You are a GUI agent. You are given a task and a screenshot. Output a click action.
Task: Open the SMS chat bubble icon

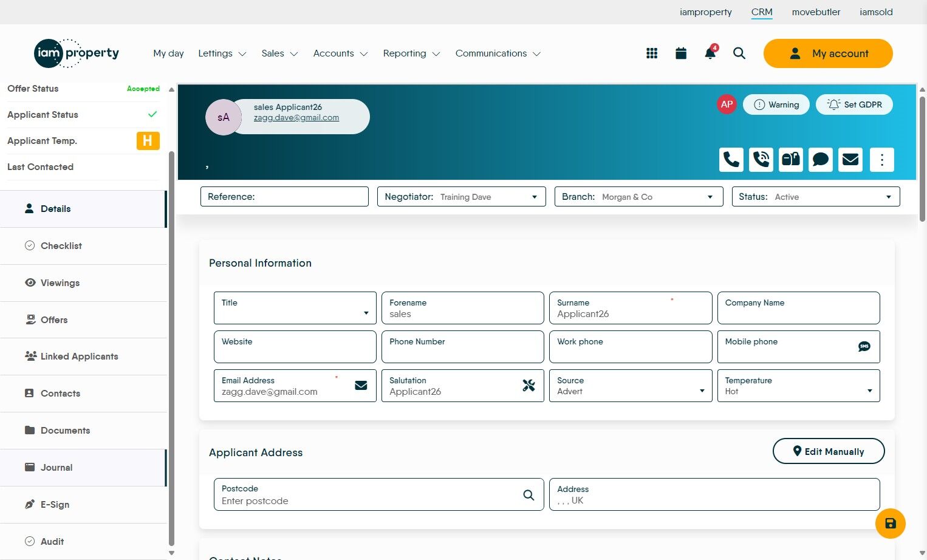coord(821,159)
